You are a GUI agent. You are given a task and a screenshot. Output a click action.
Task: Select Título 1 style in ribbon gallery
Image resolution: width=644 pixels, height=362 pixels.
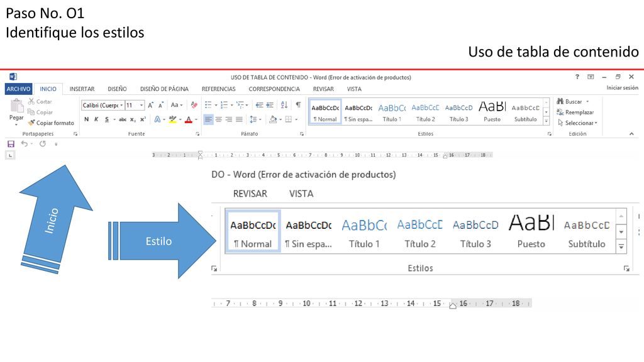(392, 112)
